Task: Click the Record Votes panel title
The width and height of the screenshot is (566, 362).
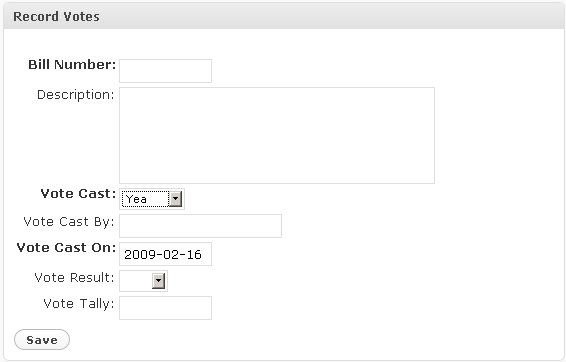Action: 56,17
